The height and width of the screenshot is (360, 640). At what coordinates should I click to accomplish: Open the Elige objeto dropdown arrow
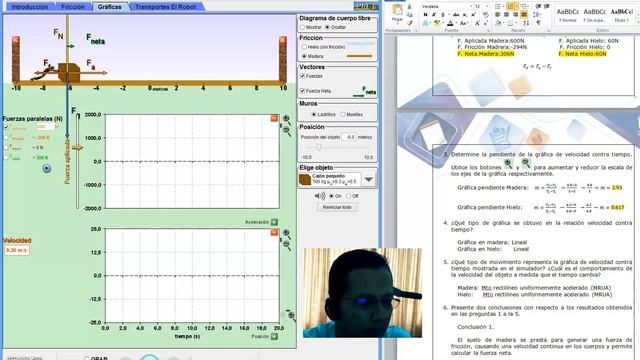click(x=369, y=180)
